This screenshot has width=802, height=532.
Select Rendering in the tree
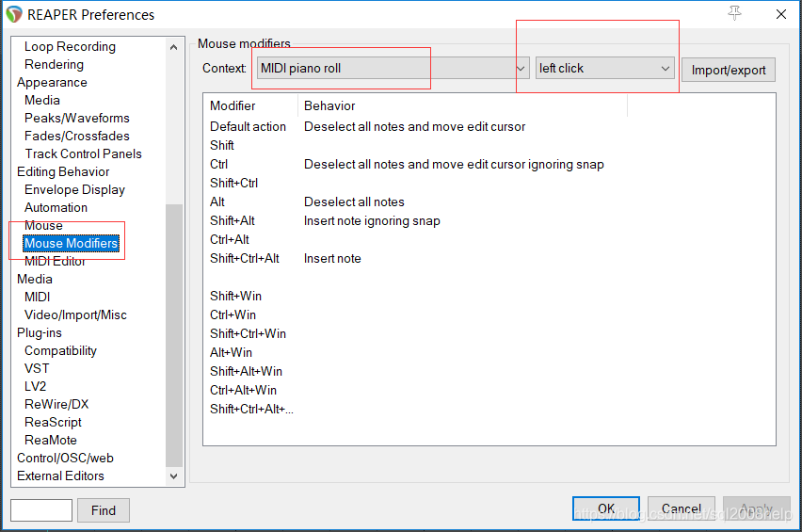[x=54, y=64]
